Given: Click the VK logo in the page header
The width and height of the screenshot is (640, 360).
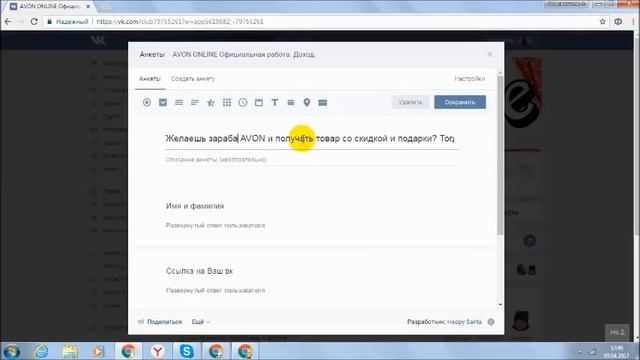Looking at the screenshot, I should (x=98, y=40).
